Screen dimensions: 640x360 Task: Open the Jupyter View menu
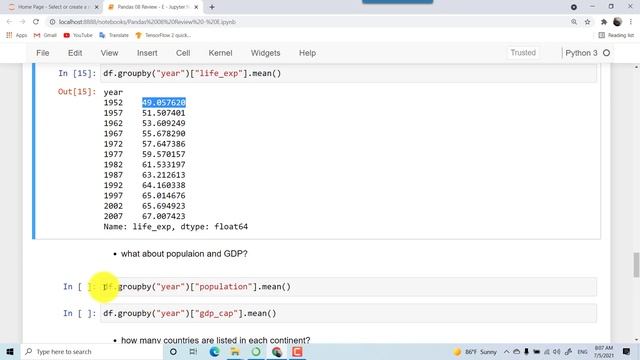point(109,53)
